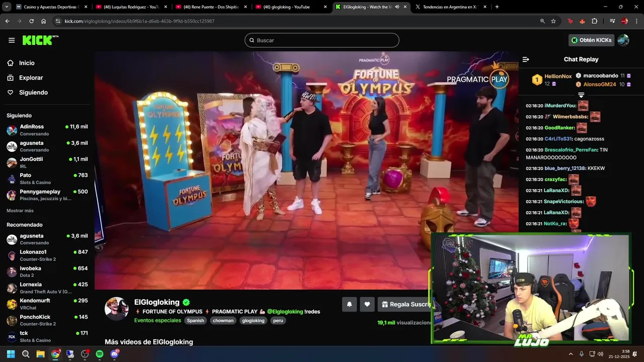Open JonGottii followed channel
Screen dimensions: 644x362
point(47,162)
